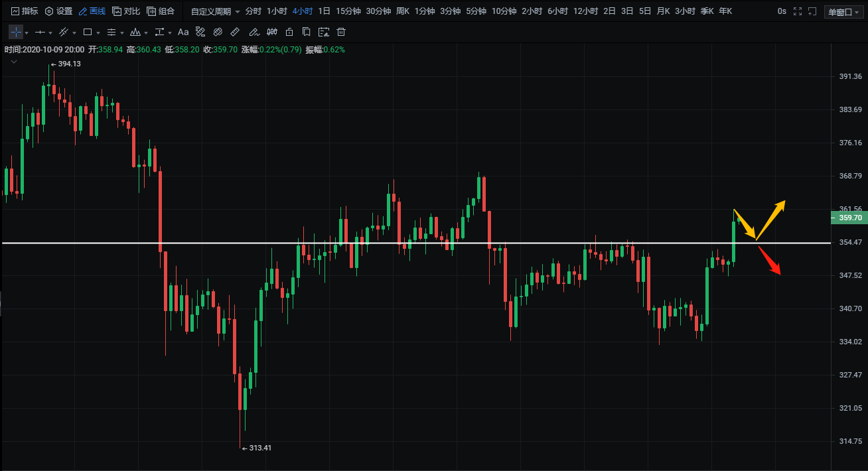This screenshot has height=471, width=868.
Task: Switch to the 15分钟 timeframe
Action: (348, 11)
